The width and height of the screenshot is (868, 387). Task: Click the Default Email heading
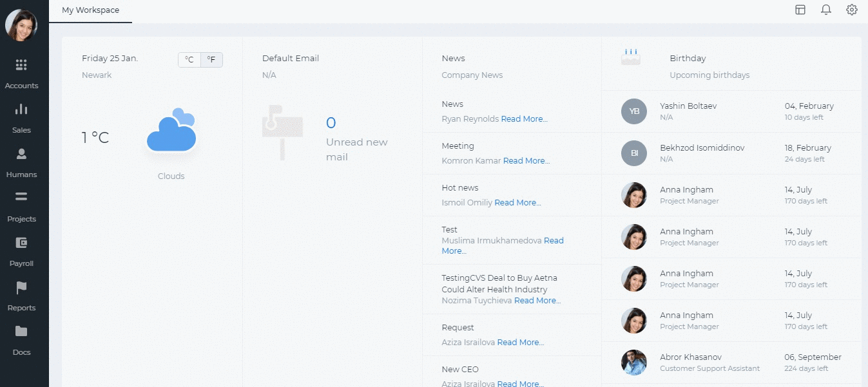click(x=291, y=59)
